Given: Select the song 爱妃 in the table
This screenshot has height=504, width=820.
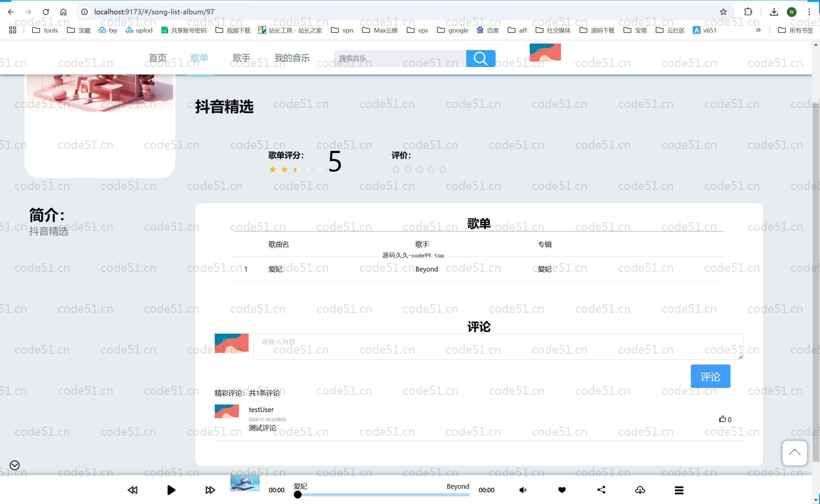Looking at the screenshot, I should click(x=275, y=269).
